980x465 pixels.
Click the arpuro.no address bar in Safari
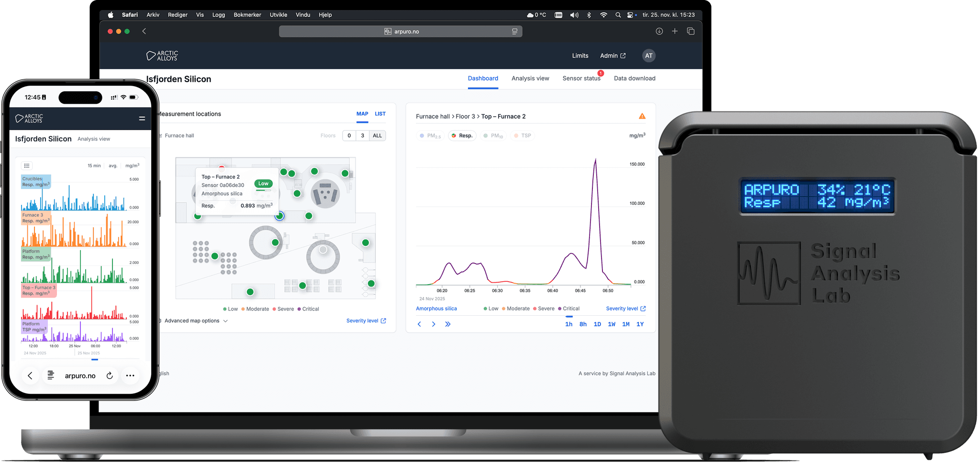[401, 32]
